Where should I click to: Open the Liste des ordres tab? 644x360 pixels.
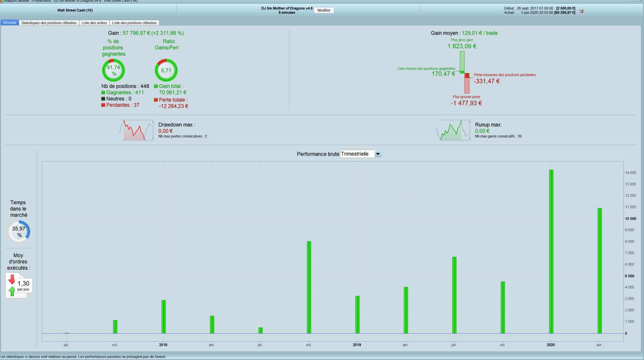click(x=94, y=23)
